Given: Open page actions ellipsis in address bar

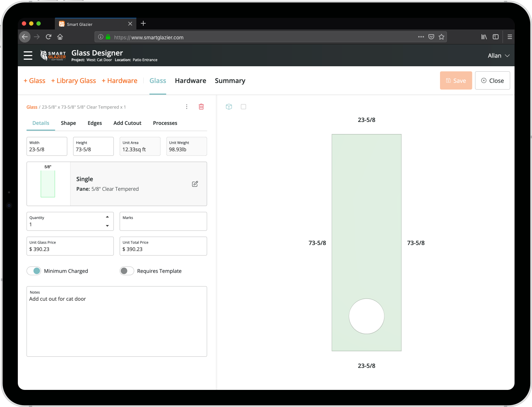Looking at the screenshot, I should tap(421, 37).
